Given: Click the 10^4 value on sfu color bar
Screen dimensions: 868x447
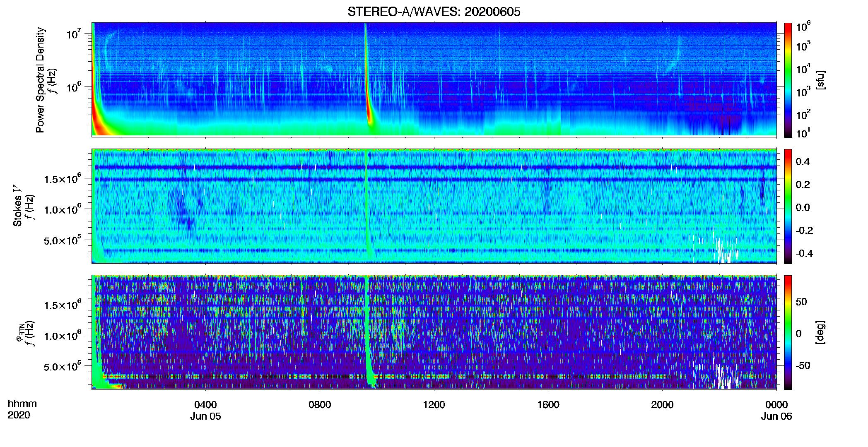Looking at the screenshot, I should pos(803,69).
